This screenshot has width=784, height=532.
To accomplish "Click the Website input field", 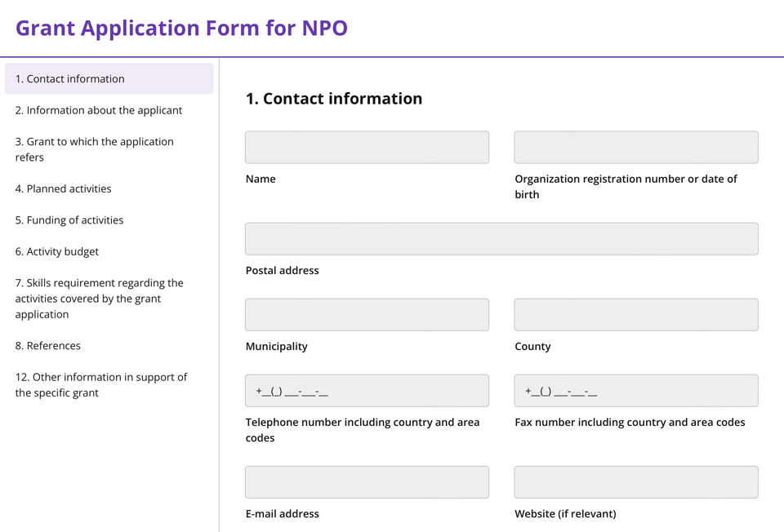I will coord(635,482).
